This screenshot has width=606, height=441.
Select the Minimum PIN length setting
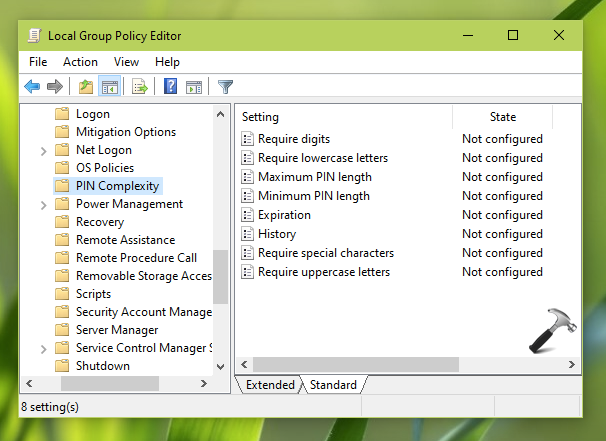pos(313,196)
